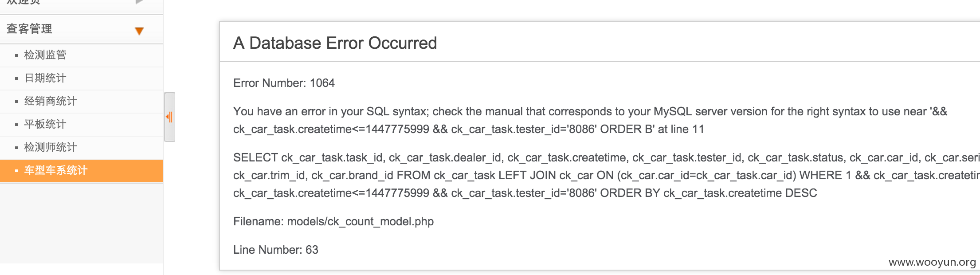
Task: Open the 日期统计 menu item
Action: [x=82, y=78]
